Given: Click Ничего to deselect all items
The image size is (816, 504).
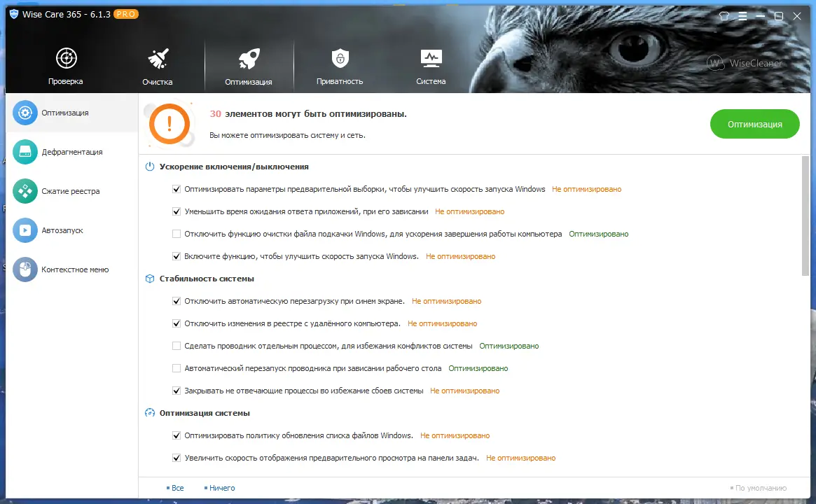Looking at the screenshot, I should (x=221, y=487).
